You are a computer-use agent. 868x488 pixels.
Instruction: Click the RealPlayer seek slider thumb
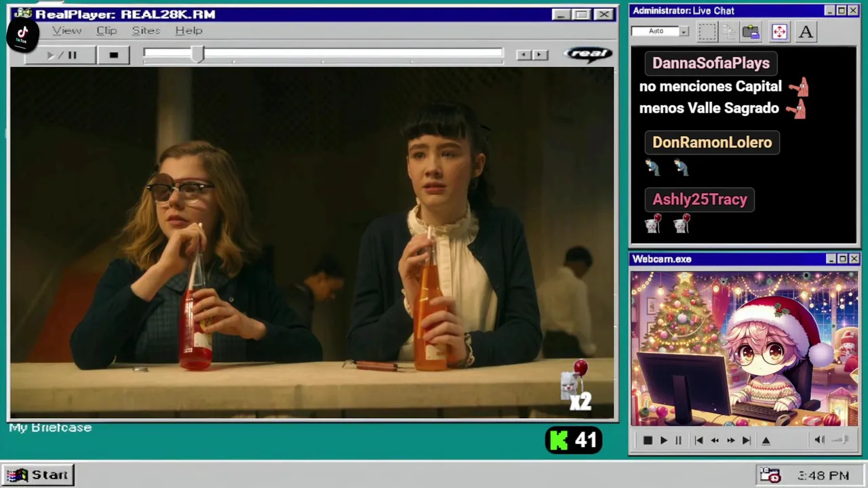coord(197,55)
